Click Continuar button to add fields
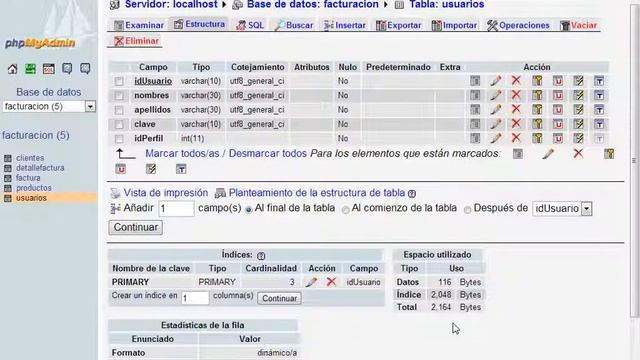This screenshot has height=360, width=640. 136,227
